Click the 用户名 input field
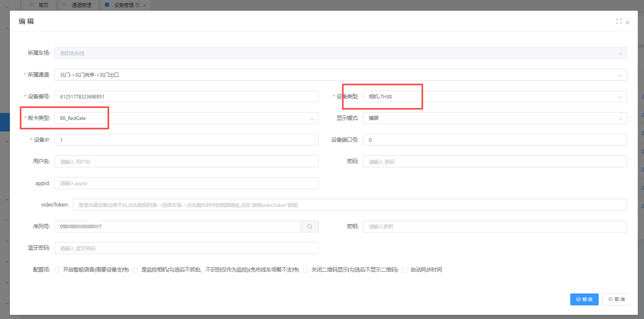644x319 pixels. (186, 162)
